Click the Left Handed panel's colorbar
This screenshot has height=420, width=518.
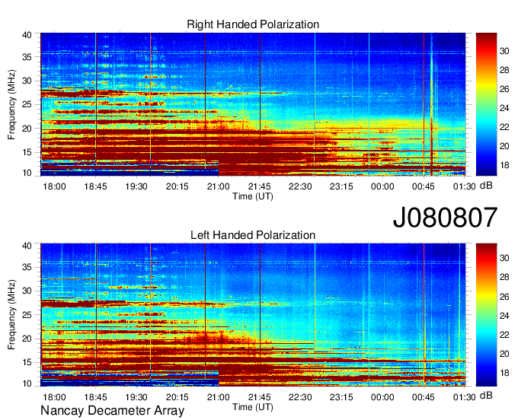coord(486,315)
